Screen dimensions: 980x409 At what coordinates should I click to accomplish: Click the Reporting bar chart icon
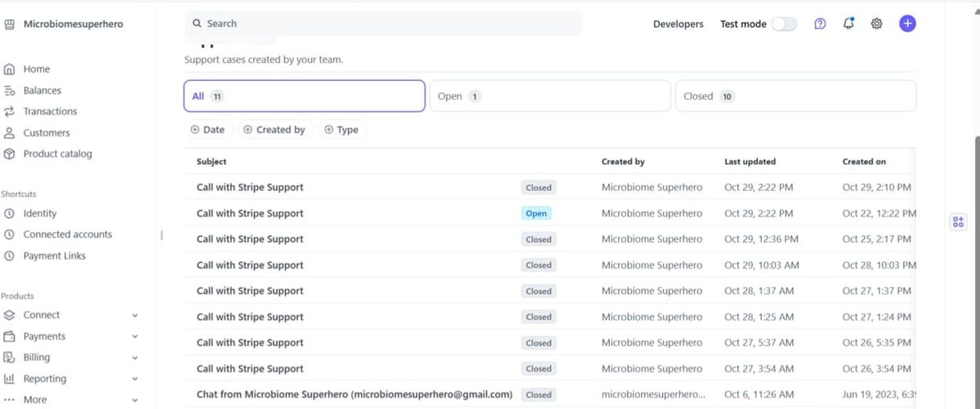(x=10, y=379)
